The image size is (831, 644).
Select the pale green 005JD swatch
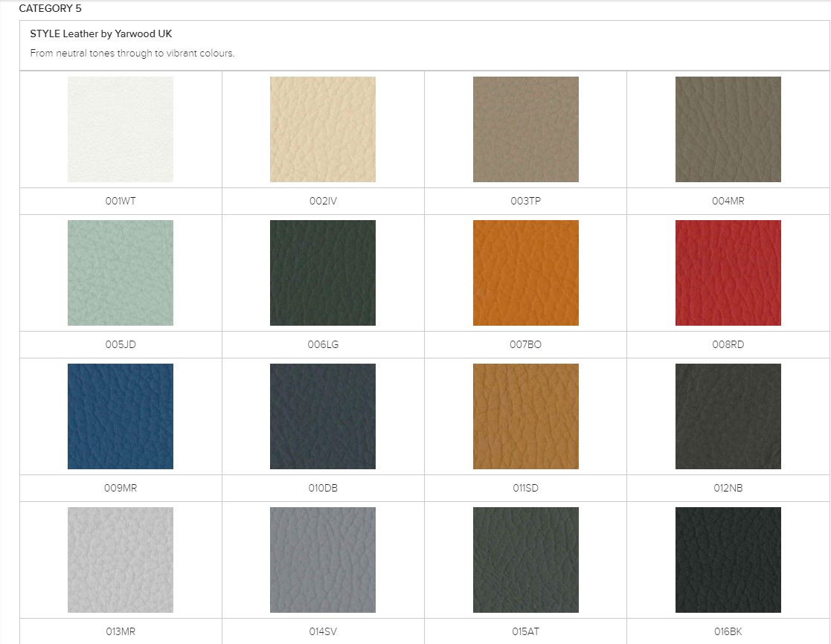point(121,273)
